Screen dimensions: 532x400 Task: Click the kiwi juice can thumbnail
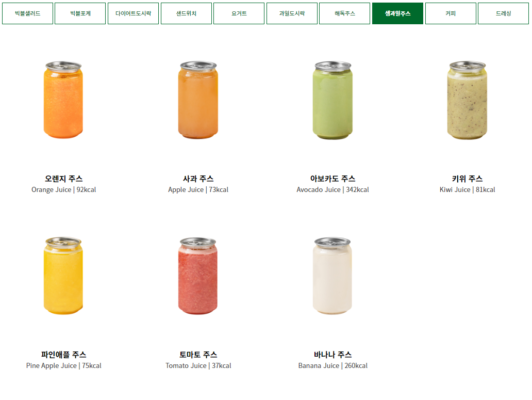[467, 100]
